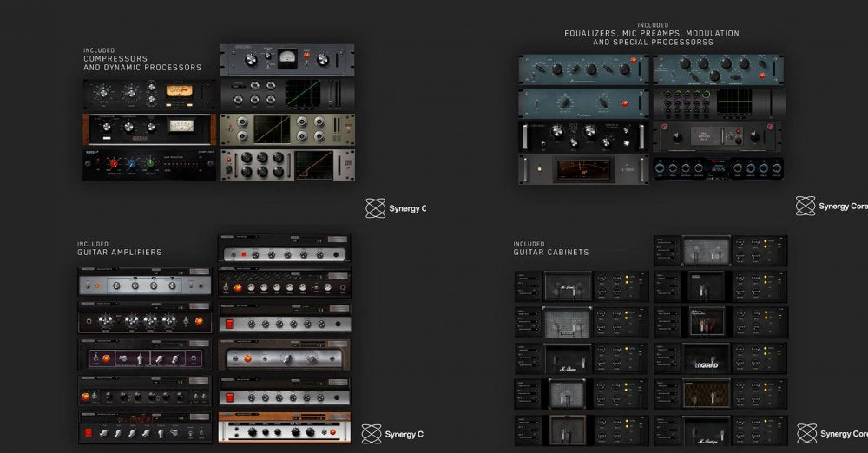Click the green compression curve graph
The image size is (868, 453).
point(303,92)
